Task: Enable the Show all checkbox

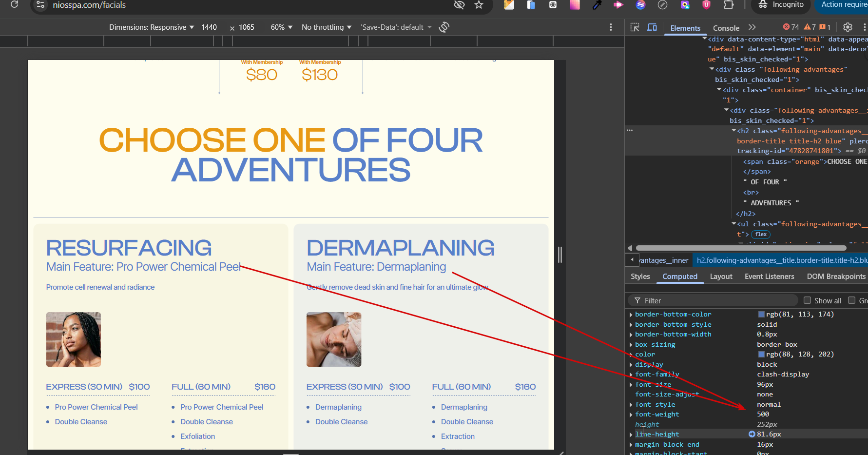Action: coord(808,300)
